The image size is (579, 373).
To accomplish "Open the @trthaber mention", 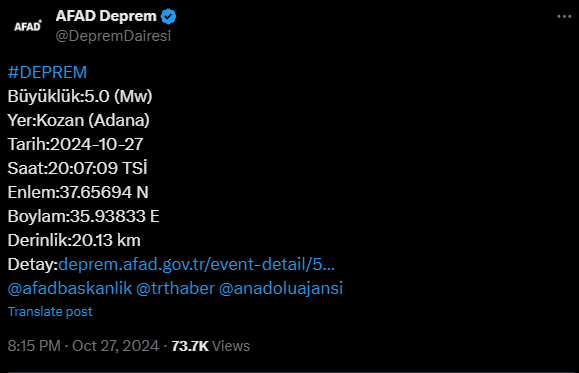I will tap(175, 288).
